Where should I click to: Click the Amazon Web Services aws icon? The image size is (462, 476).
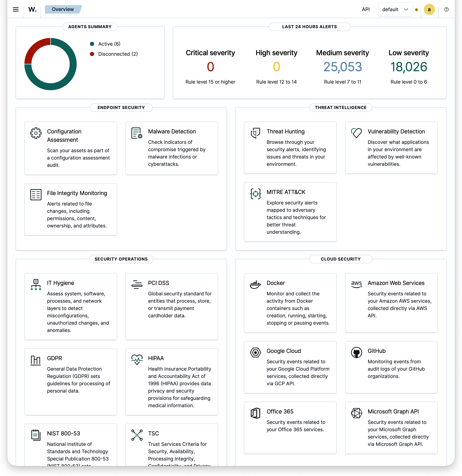point(356,284)
